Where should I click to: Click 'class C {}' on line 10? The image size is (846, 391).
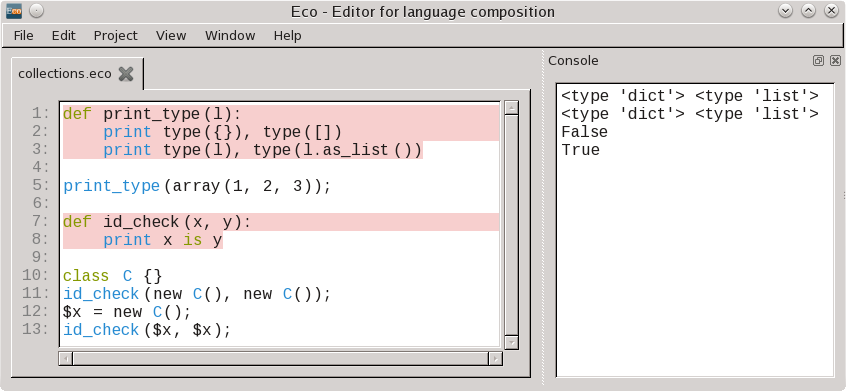[112, 276]
